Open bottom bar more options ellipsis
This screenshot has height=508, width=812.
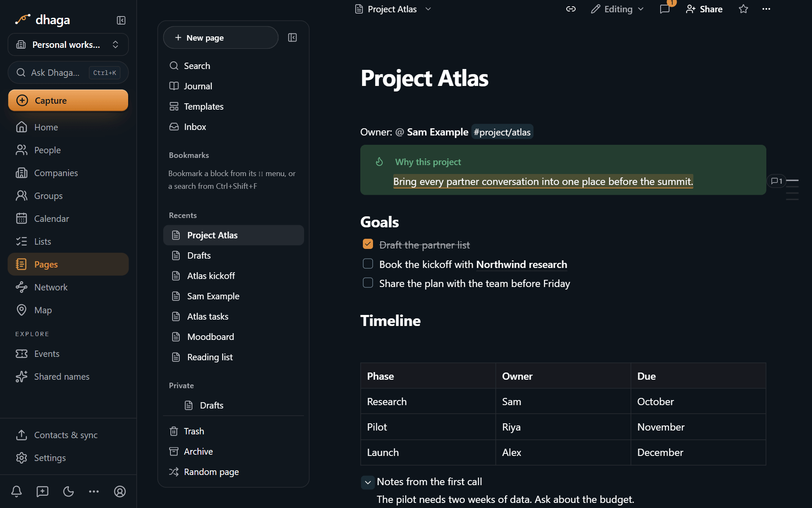[94, 491]
